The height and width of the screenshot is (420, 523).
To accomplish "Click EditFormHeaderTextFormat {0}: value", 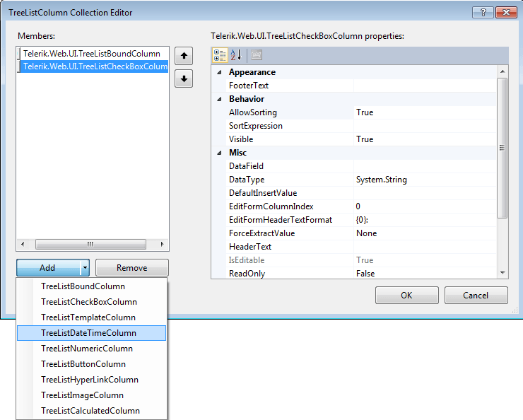I will point(425,220).
